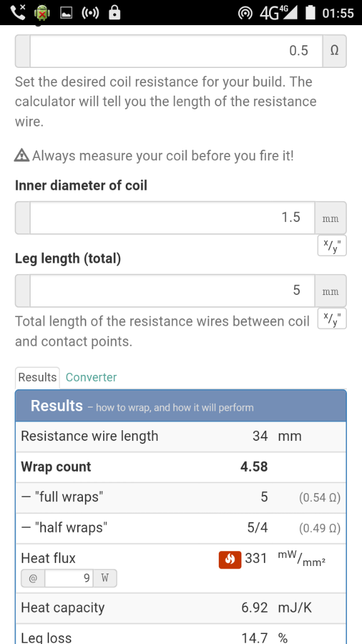Click the Results panel header
This screenshot has height=644, width=362.
point(181,406)
